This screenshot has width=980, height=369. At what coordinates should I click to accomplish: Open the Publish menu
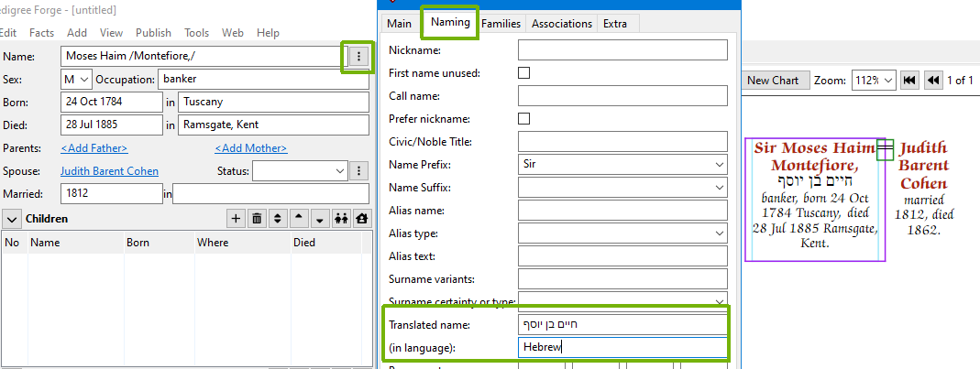[153, 33]
